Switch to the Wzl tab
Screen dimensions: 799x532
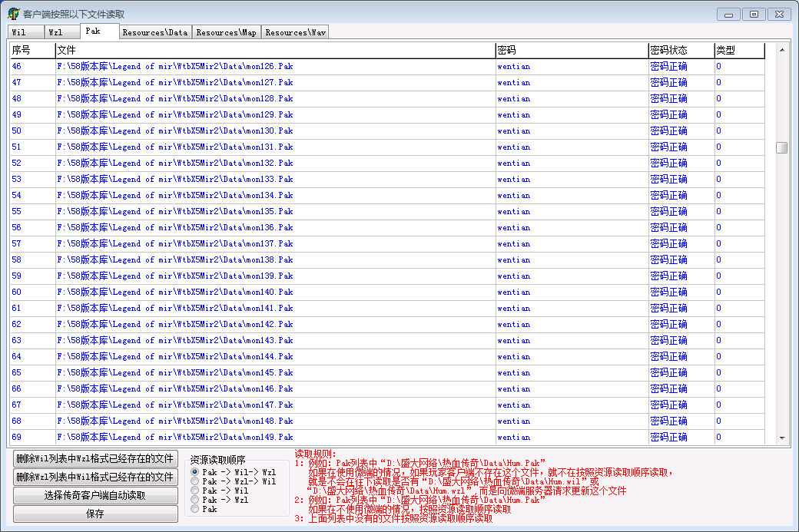[x=55, y=32]
